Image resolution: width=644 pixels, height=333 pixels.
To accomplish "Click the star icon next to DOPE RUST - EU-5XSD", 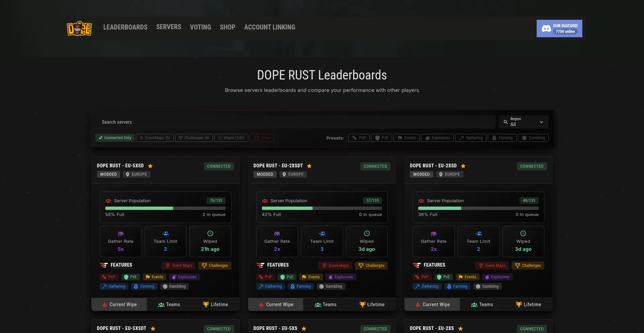I will (x=150, y=166).
